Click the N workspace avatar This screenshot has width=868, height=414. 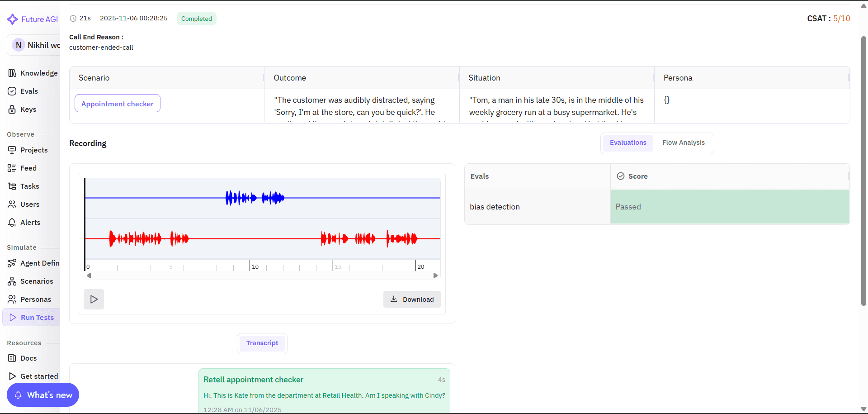click(19, 45)
